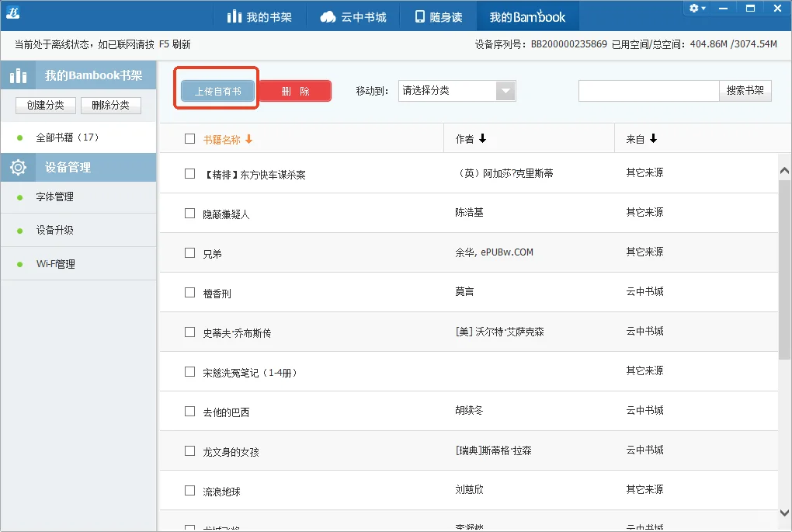The image size is (792, 532).
Task: Switch to the 云中书城 tab
Action: [x=353, y=16]
